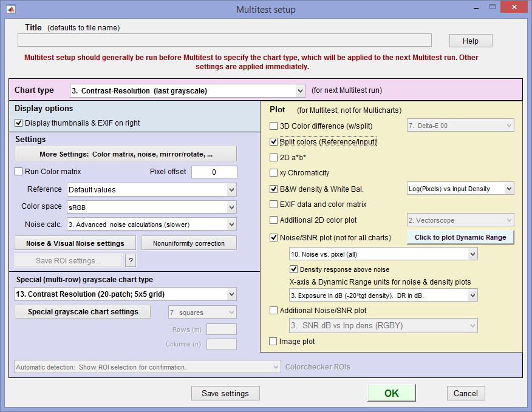The width and height of the screenshot is (532, 412).
Task: Click to plot Dynamic Range button
Action: click(x=460, y=237)
